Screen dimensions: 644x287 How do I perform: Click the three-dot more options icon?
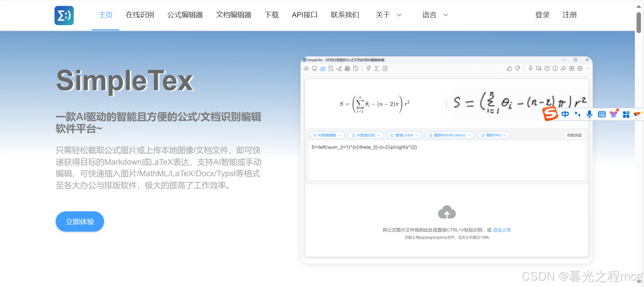coord(588,69)
